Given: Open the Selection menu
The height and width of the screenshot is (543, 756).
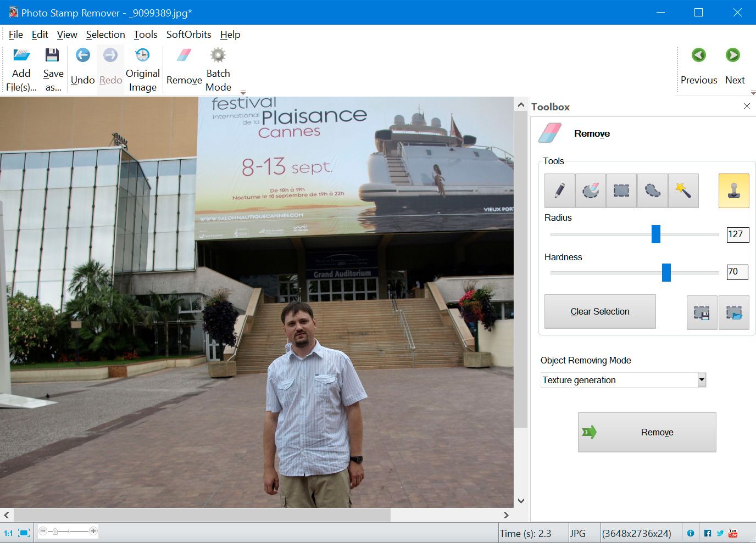Looking at the screenshot, I should coord(105,35).
